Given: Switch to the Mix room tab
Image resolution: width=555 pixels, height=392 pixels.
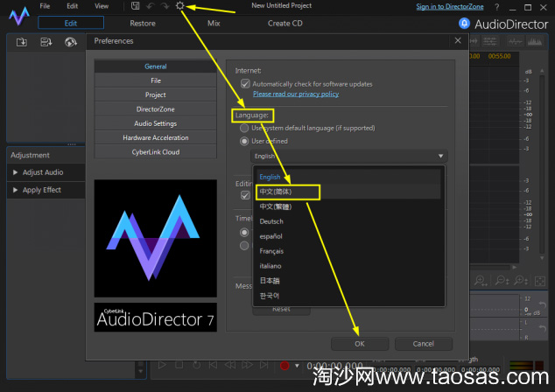Looking at the screenshot, I should tap(214, 24).
